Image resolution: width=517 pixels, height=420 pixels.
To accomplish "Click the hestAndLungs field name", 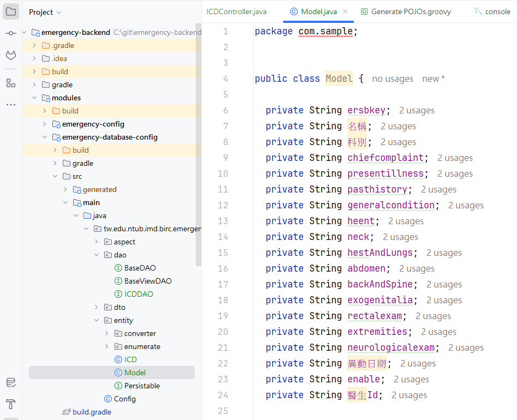I will 380,253.
